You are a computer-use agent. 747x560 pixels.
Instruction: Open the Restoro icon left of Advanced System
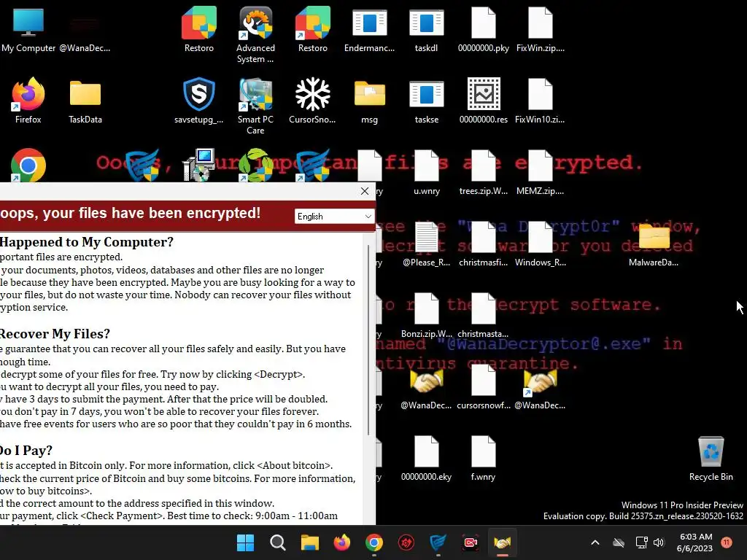click(198, 30)
